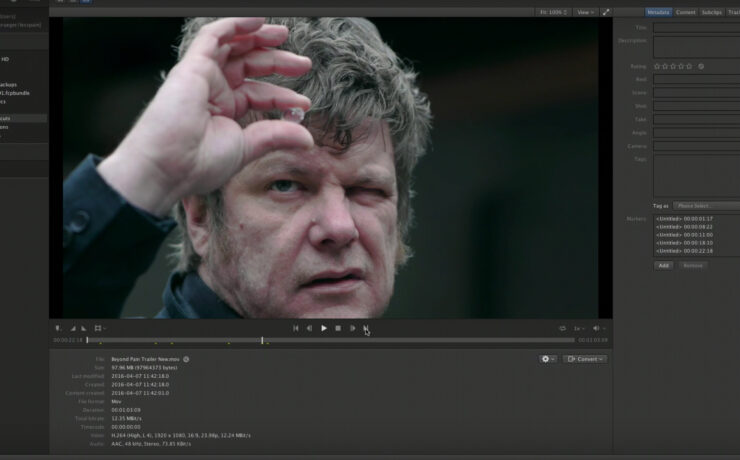Viewport: 740px width, 460px height.
Task: Click the playhead on the scrub bar
Action: point(262,340)
